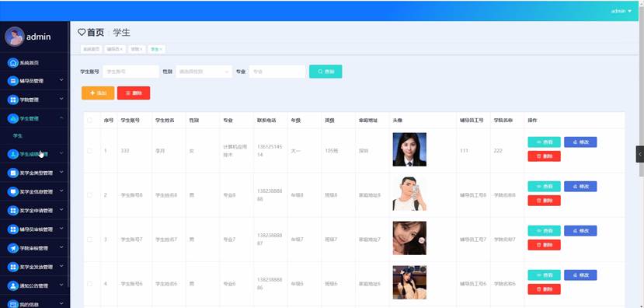Click 修改 button for row 2
644x308 pixels.
click(580, 187)
